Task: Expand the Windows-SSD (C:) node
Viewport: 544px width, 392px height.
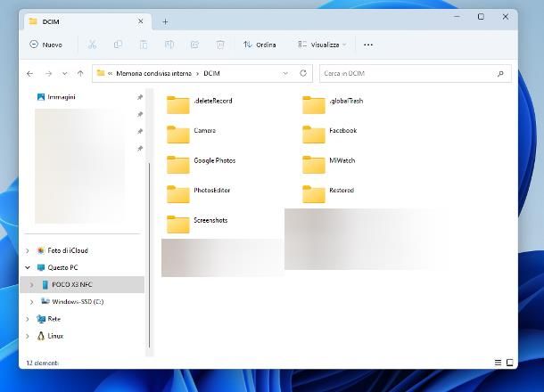Action: [x=31, y=301]
